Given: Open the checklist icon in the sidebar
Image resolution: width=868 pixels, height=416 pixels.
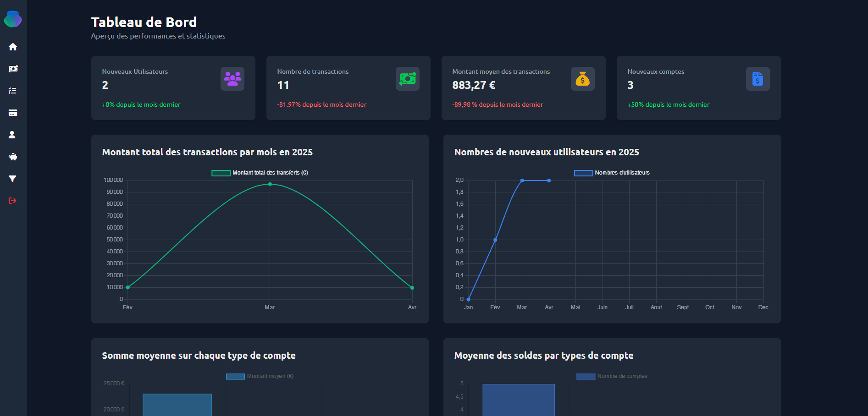Looking at the screenshot, I should pyautogui.click(x=13, y=91).
